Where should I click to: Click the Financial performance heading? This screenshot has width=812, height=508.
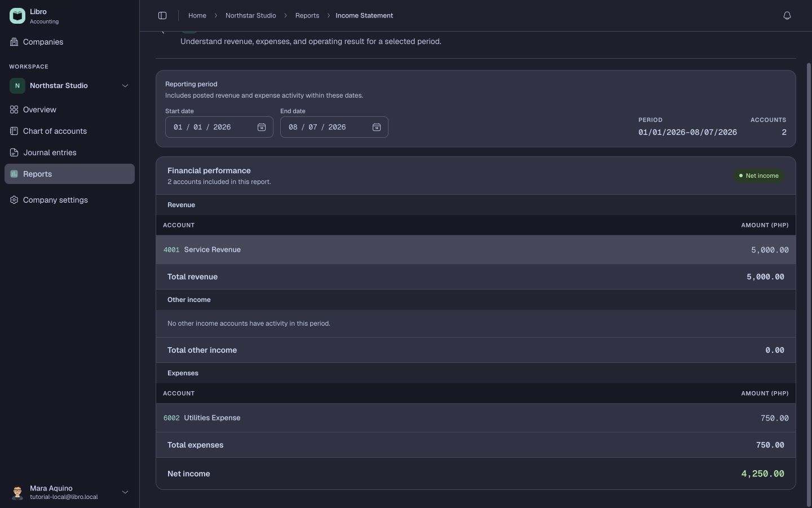[209, 170]
